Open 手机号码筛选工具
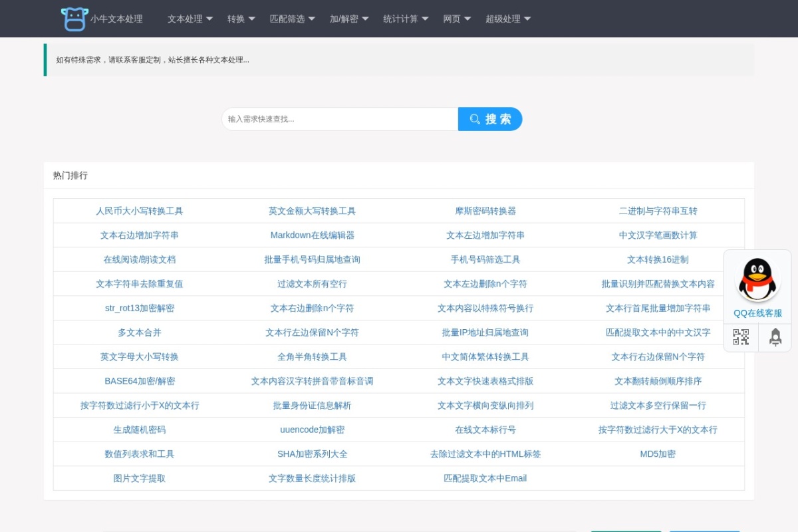The height and width of the screenshot is (532, 798). (x=485, y=259)
